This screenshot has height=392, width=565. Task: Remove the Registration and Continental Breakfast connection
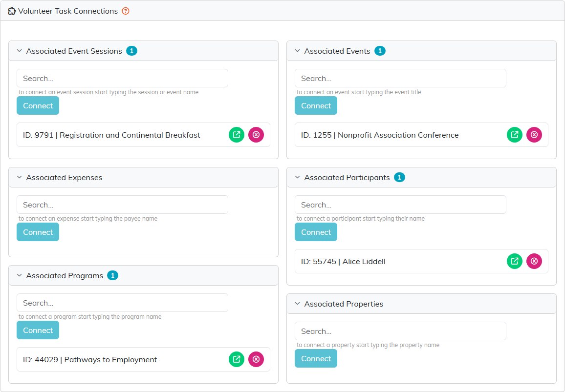click(x=256, y=135)
